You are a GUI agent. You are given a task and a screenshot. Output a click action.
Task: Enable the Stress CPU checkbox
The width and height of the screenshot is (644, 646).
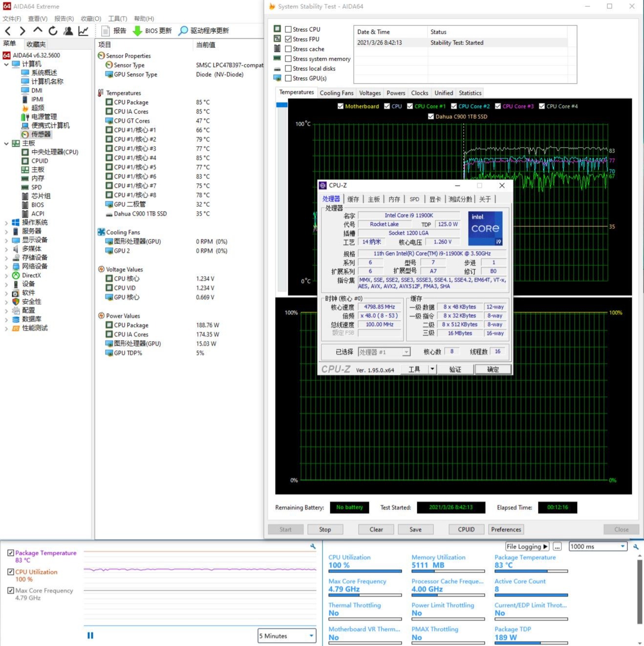288,29
